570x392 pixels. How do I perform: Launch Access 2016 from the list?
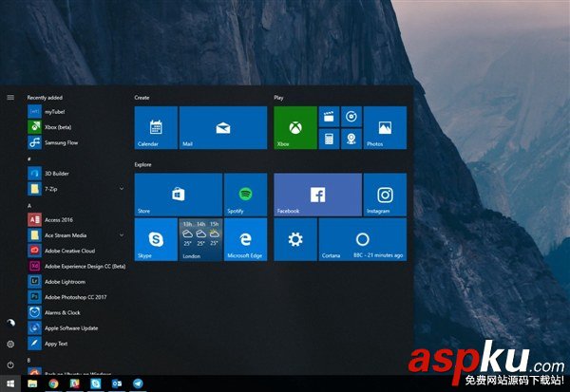[x=76, y=220]
